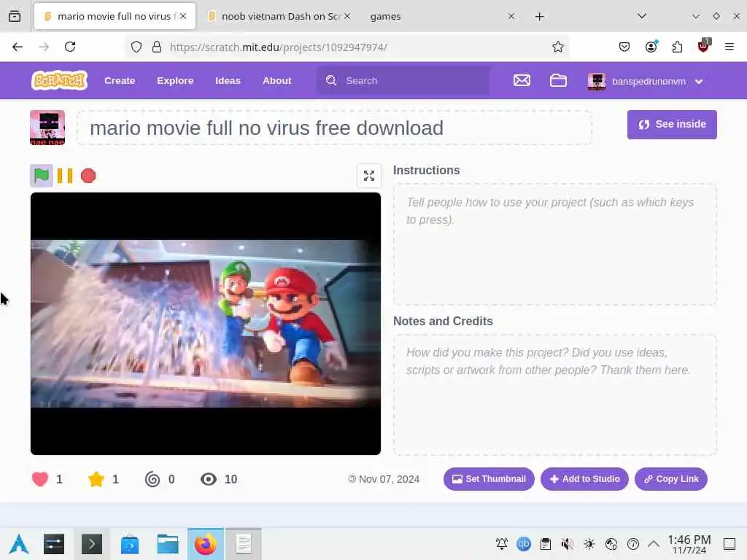
Task: Switch to games tab
Action: pos(436,16)
